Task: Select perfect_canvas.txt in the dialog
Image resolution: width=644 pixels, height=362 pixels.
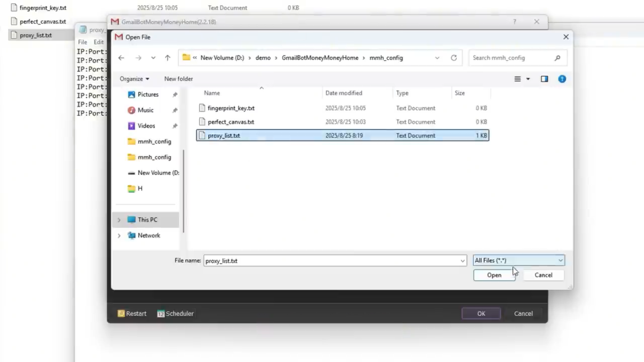Action: pos(342,122)
